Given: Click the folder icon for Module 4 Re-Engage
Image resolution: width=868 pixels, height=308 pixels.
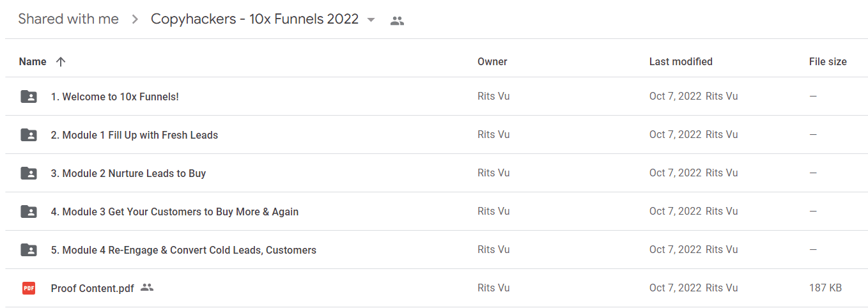Looking at the screenshot, I should pos(29,250).
